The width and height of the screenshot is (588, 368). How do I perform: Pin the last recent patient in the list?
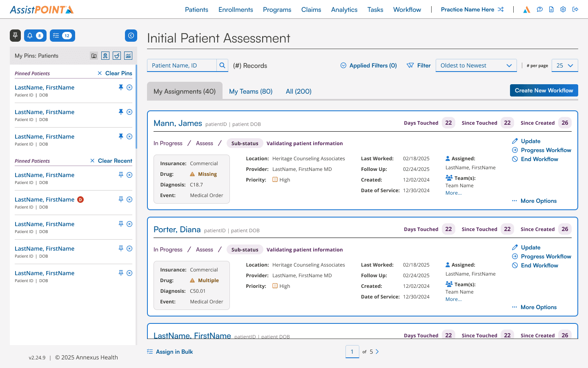click(x=121, y=273)
